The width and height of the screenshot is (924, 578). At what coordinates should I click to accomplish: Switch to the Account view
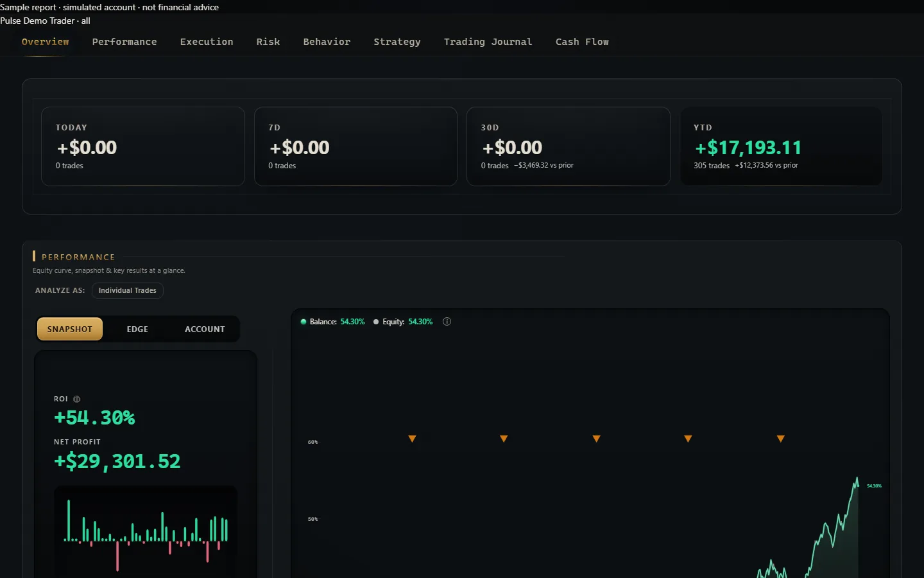click(205, 329)
